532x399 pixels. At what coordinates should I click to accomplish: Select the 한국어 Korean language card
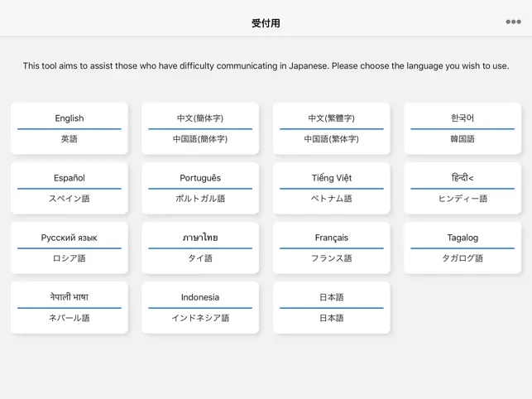pos(463,128)
